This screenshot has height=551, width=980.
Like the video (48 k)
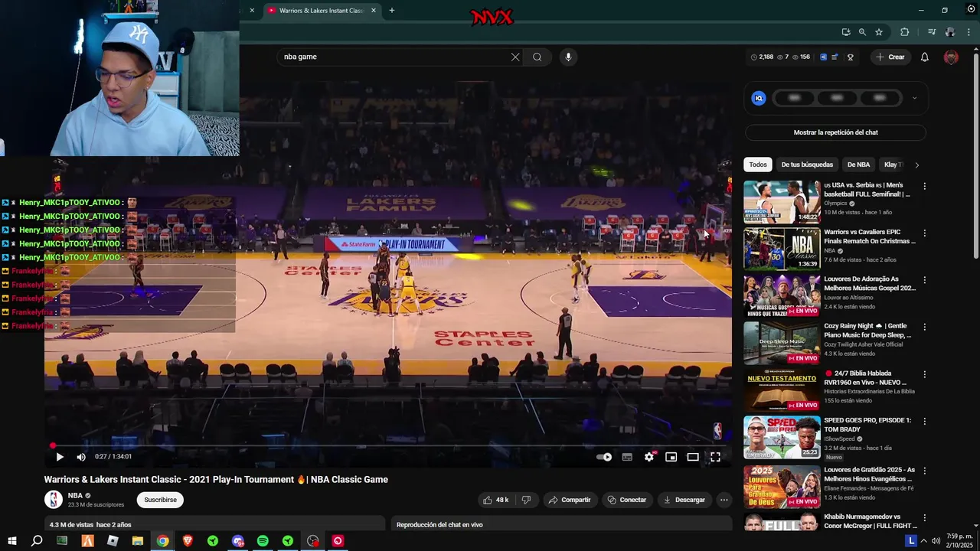click(x=495, y=500)
